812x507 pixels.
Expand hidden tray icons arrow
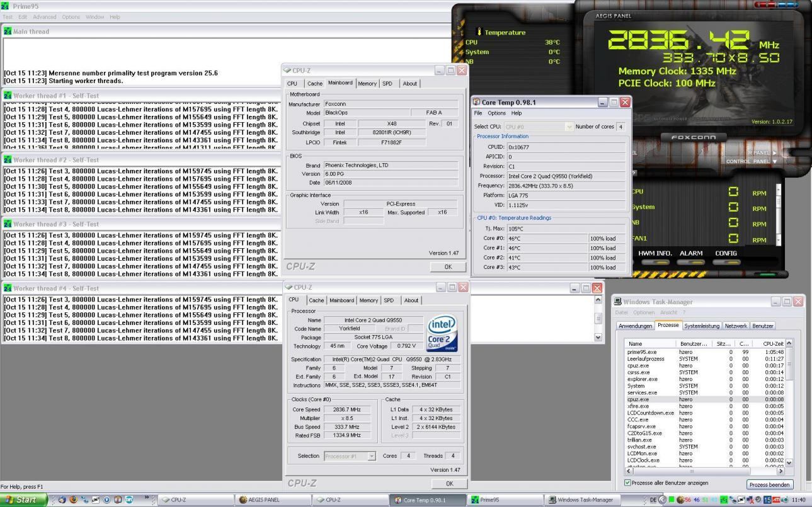tap(662, 499)
